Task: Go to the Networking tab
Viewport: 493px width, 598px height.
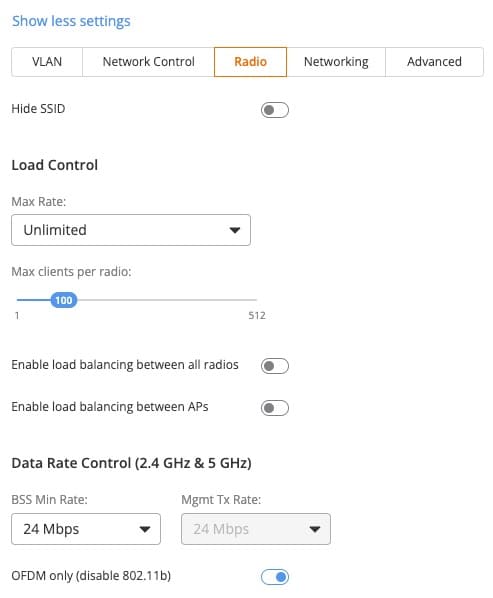Action: [x=336, y=62]
